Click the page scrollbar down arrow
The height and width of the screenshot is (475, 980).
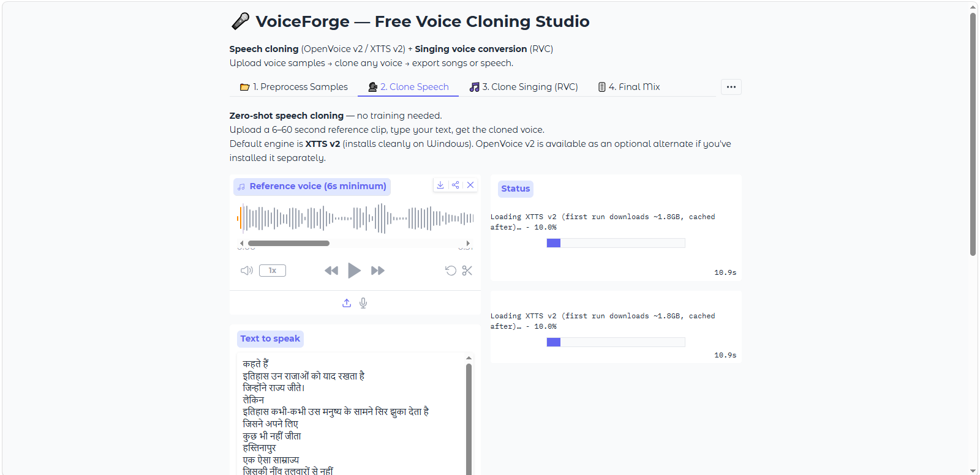tap(973, 470)
